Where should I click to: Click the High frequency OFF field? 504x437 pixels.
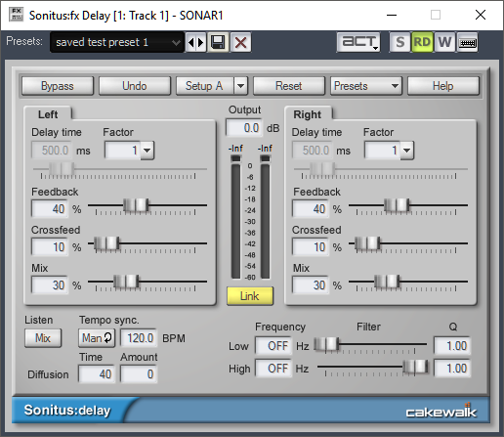coord(273,369)
